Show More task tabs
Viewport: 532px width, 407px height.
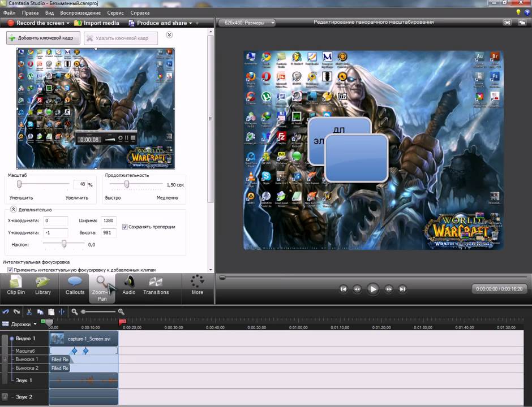197,285
